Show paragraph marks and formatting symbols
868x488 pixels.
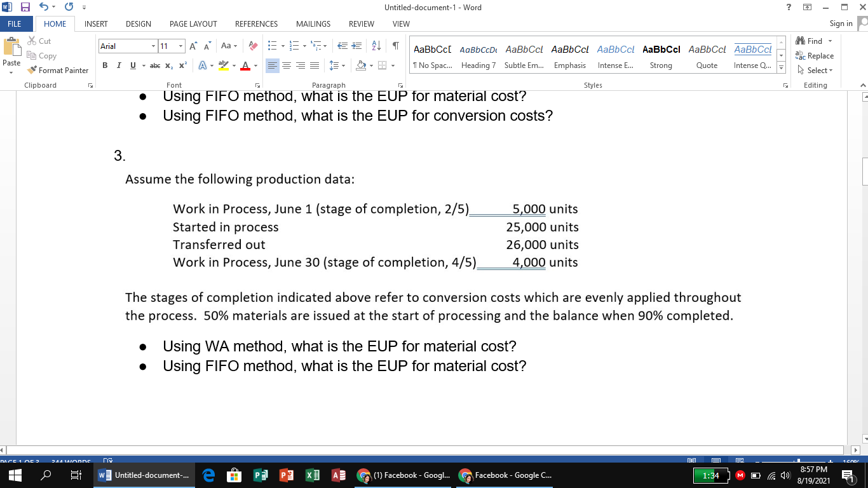pyautogui.click(x=395, y=46)
